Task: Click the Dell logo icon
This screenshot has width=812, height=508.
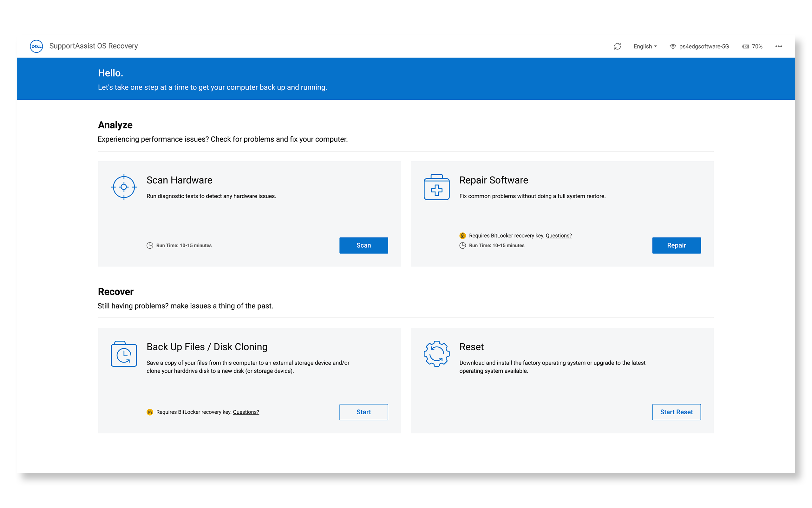Action: coord(36,46)
